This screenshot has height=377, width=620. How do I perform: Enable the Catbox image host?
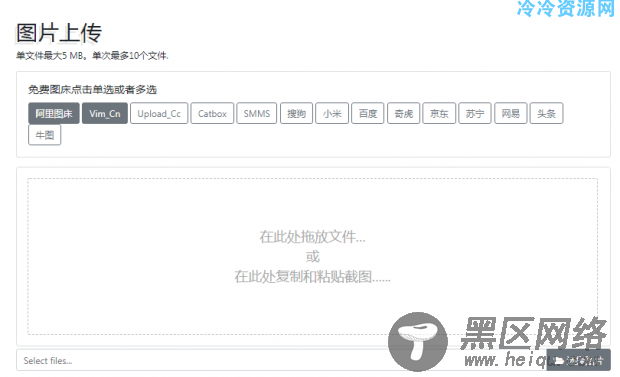click(212, 114)
